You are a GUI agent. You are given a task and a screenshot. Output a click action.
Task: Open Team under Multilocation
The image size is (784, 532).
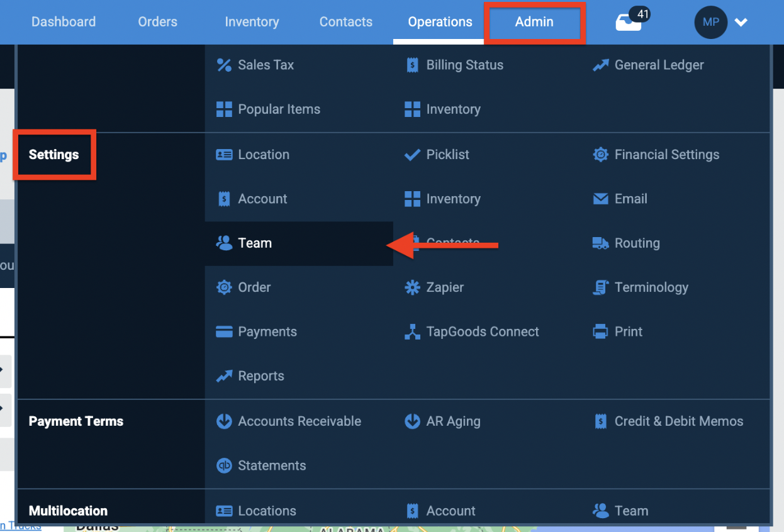pos(631,511)
